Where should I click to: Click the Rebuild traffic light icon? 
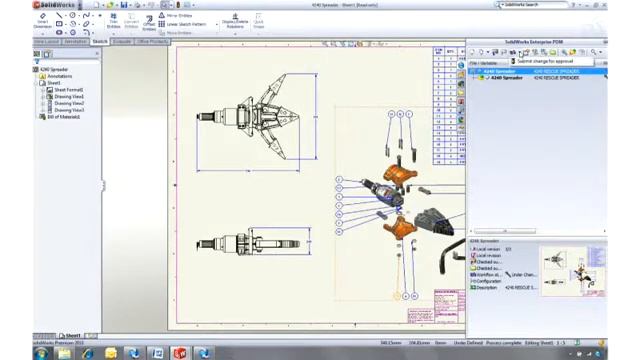coord(178,5)
